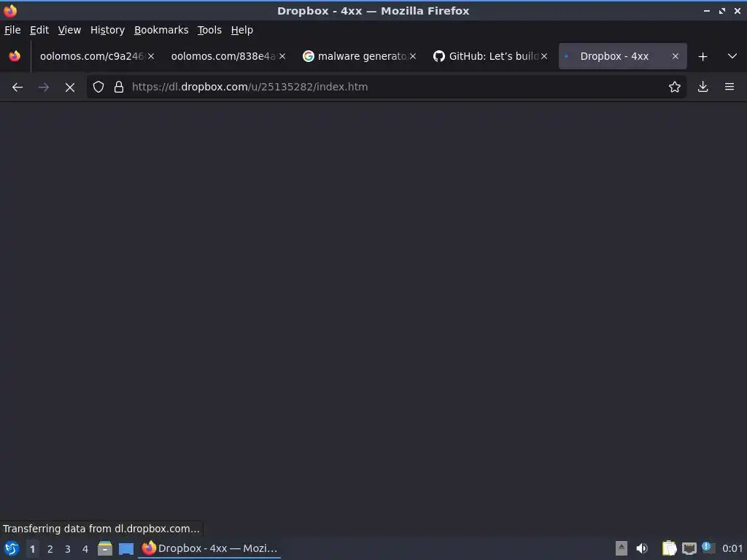Screen dimensions: 747x560
Task: Close the GitHub tab
Action: pyautogui.click(x=544, y=56)
